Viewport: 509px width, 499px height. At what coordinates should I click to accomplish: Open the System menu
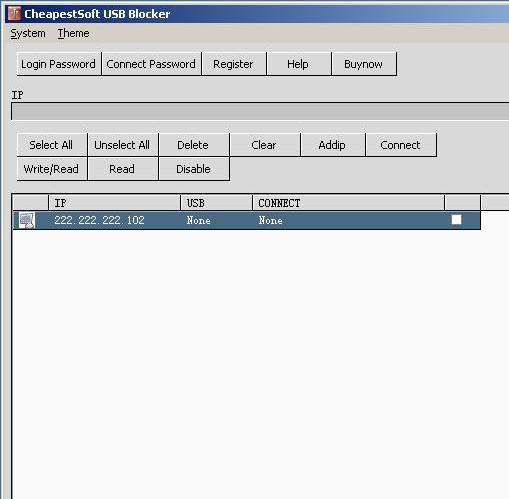[28, 33]
